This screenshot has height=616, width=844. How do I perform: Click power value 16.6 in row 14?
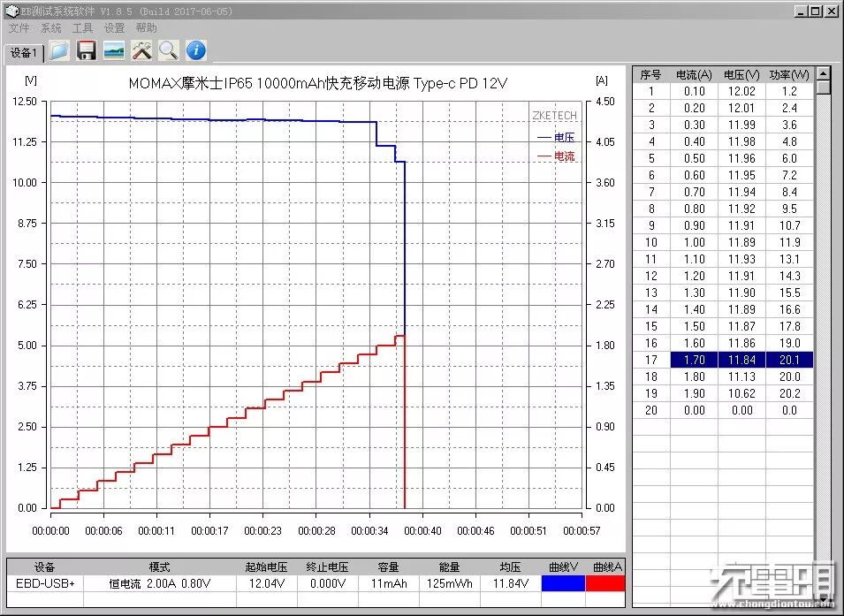789,309
